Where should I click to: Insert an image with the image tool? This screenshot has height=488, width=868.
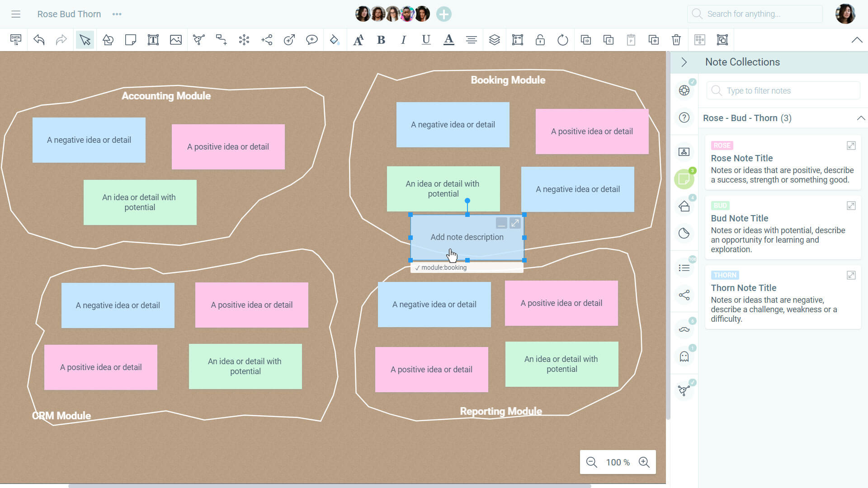[175, 40]
